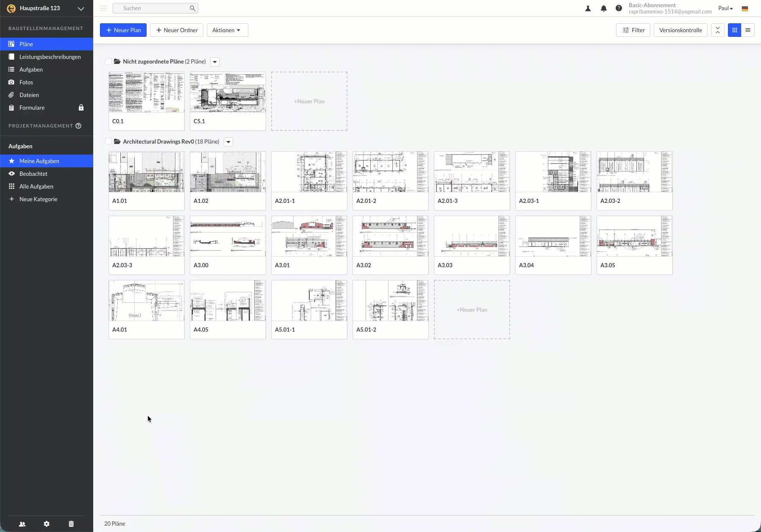Go to Fotos section
Screen dimensions: 761x532
[26, 82]
